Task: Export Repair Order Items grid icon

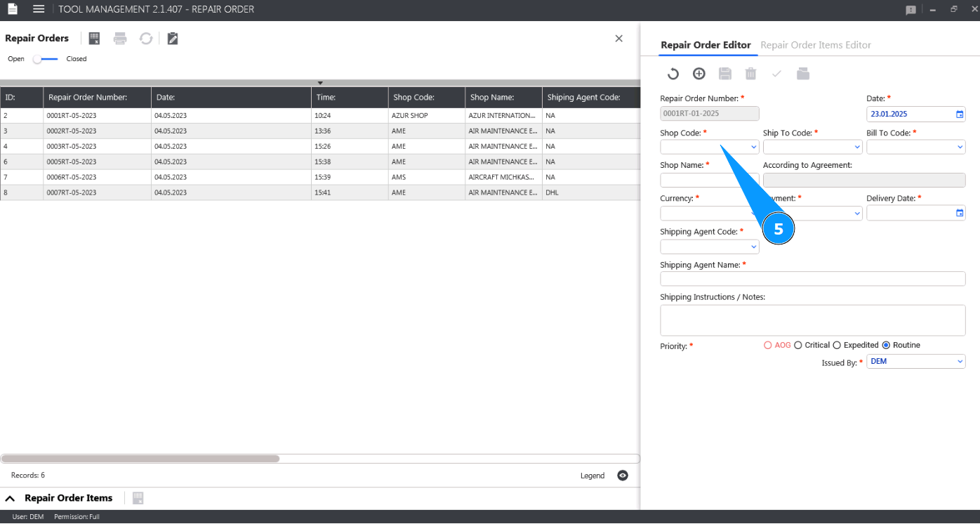Action: tap(138, 498)
